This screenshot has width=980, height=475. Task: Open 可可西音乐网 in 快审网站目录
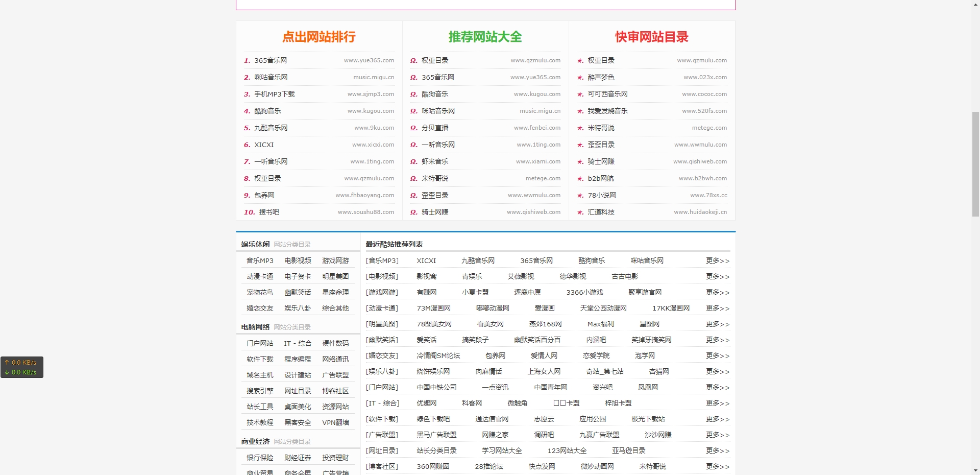click(607, 94)
